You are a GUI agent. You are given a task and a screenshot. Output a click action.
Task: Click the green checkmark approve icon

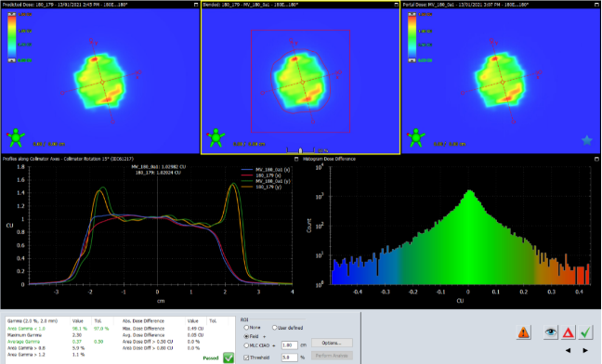coord(586,332)
